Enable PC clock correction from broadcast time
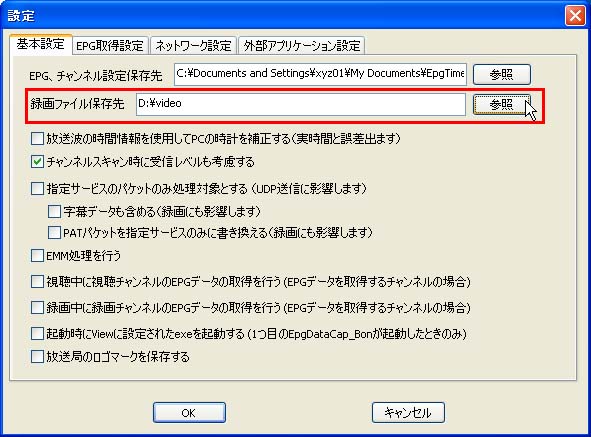This screenshot has width=591, height=437. 37,138
